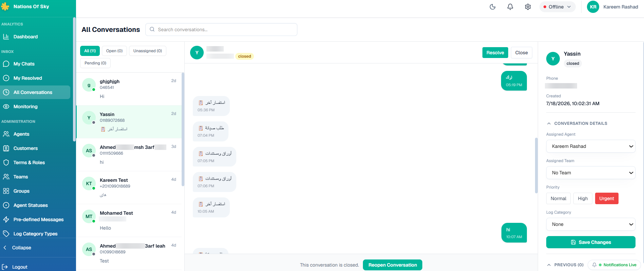644x271 pixels.
Task: Click the My Chats bubble icon
Action: pos(6,64)
